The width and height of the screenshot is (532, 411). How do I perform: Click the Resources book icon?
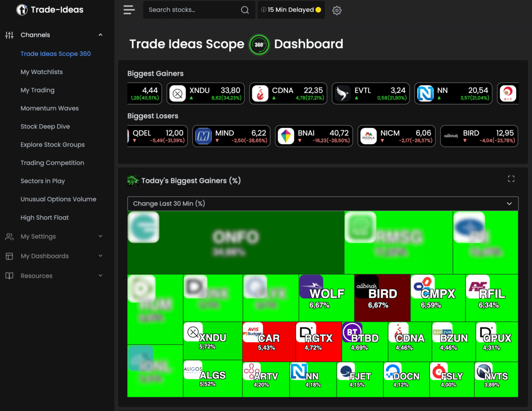[x=9, y=275]
